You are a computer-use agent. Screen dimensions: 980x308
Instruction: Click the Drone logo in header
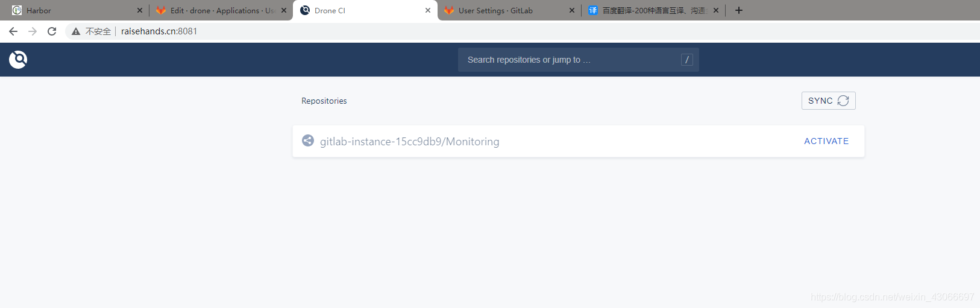coord(18,59)
